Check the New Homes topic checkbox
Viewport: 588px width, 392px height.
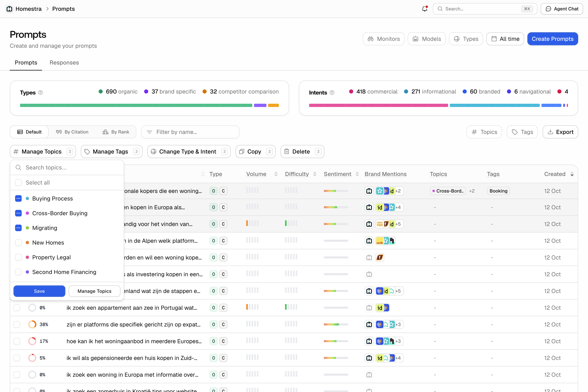click(18, 243)
